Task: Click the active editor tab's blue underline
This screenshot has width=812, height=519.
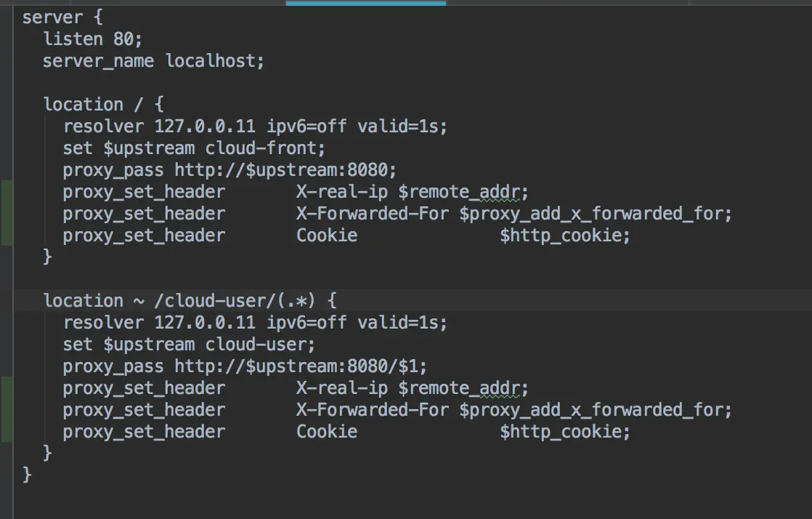Action: point(365,3)
